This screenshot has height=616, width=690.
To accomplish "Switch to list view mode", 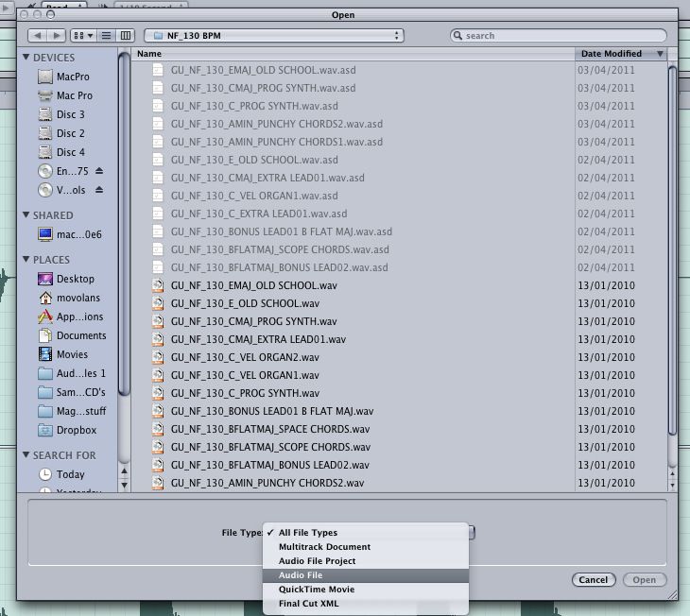I will (x=106, y=36).
